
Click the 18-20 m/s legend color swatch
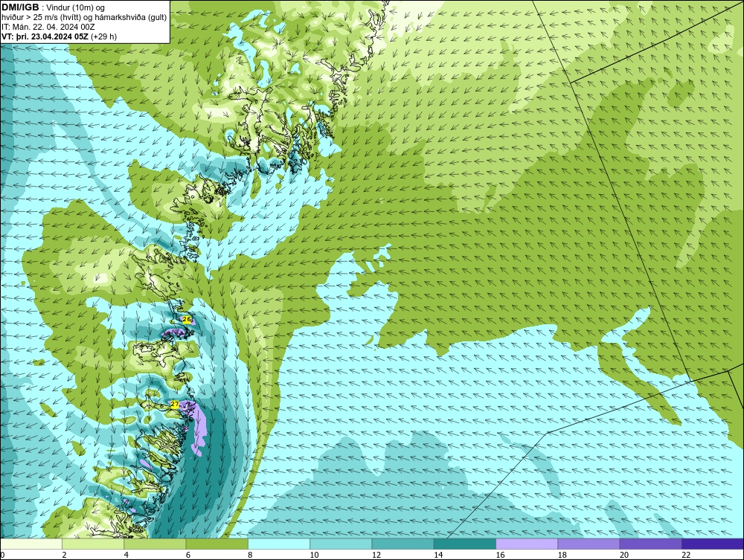pyautogui.click(x=589, y=544)
